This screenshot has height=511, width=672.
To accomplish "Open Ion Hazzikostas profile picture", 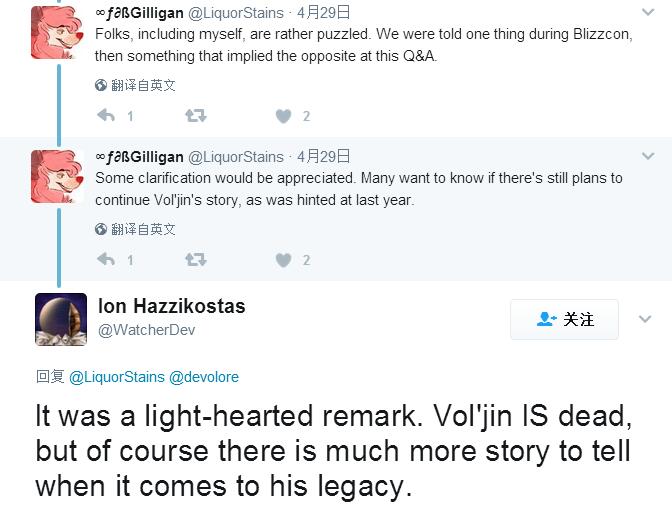I will click(x=61, y=320).
